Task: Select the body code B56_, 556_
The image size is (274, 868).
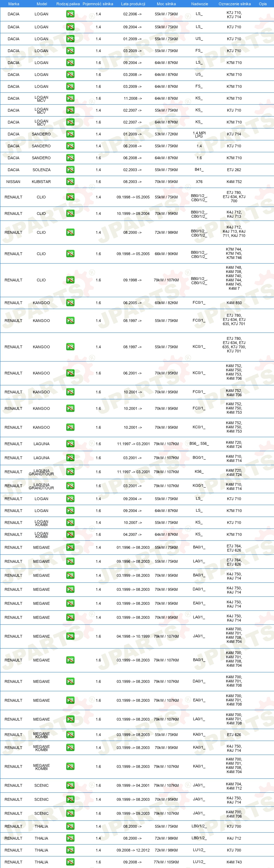Action: [x=199, y=443]
